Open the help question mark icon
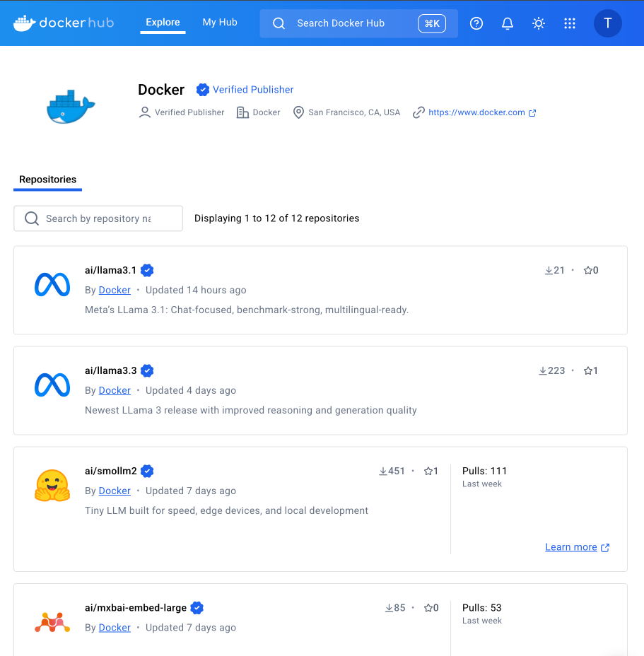This screenshot has height=656, width=644. [476, 23]
